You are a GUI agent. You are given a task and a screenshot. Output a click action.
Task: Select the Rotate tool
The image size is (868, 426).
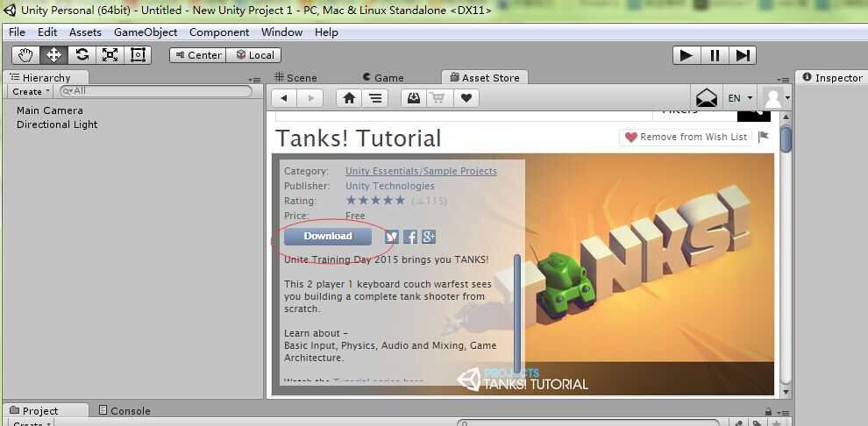(x=82, y=54)
